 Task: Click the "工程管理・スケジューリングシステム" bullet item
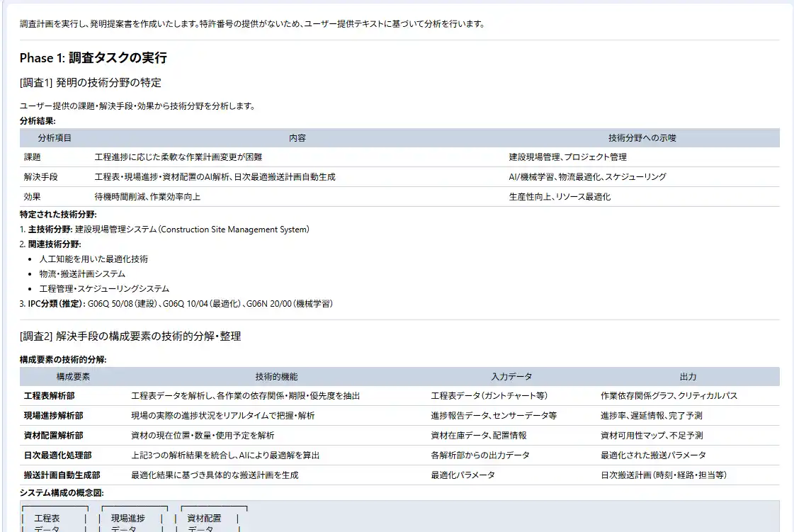coord(104,289)
